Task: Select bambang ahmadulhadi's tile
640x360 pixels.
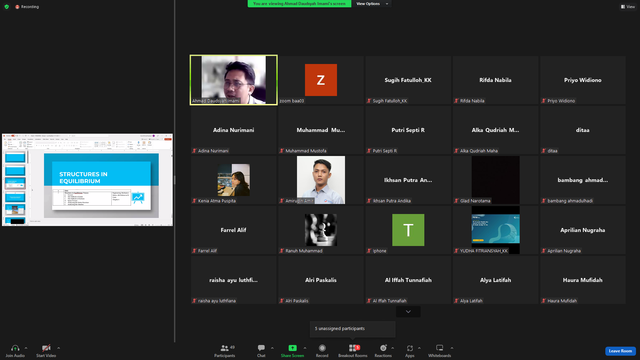Action: coord(583,180)
